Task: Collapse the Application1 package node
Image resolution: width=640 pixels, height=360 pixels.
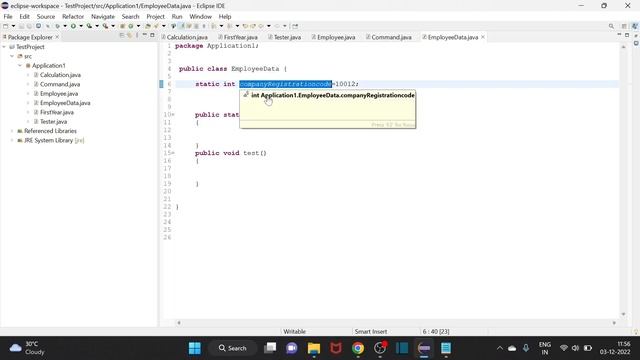Action: tap(20, 66)
